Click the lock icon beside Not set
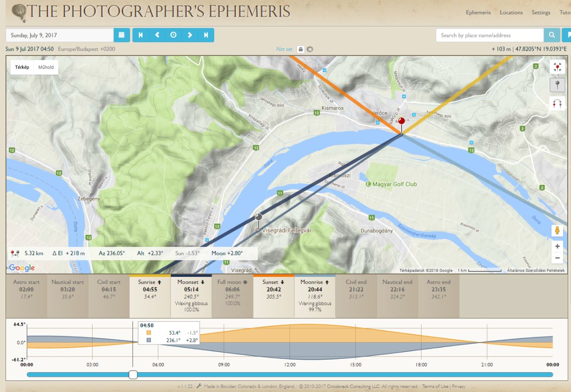 click(x=301, y=49)
